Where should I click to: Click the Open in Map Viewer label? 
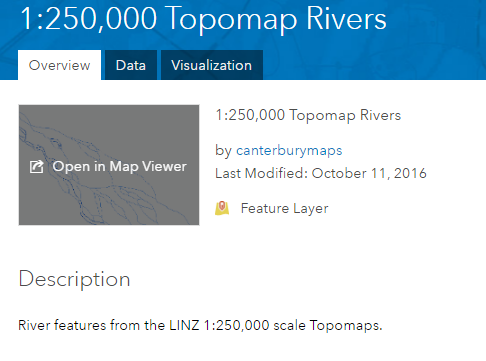[120, 166]
